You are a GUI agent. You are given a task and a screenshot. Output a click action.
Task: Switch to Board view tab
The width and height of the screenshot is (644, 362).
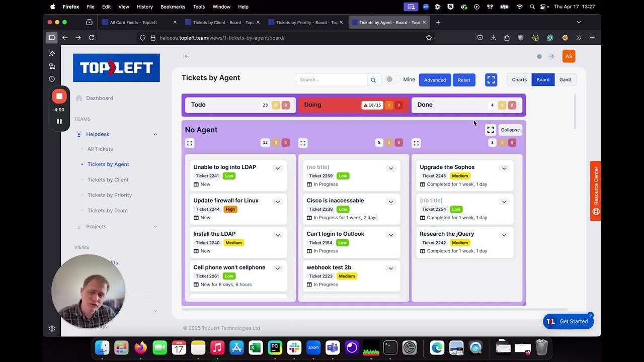coord(543,80)
